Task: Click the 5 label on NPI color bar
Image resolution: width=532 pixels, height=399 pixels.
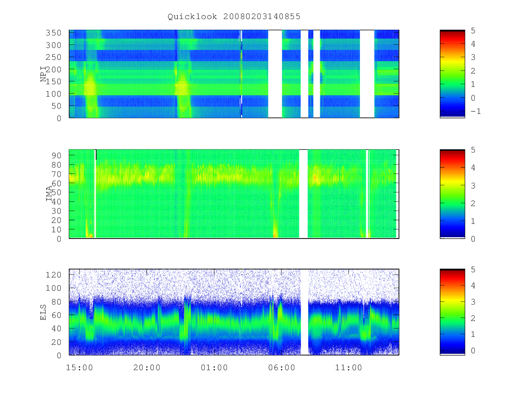Action: click(x=473, y=30)
